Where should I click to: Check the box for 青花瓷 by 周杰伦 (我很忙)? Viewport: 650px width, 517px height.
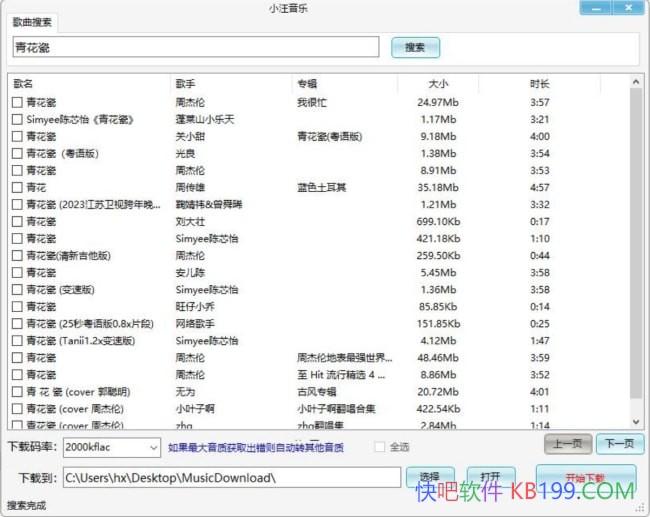click(x=17, y=102)
